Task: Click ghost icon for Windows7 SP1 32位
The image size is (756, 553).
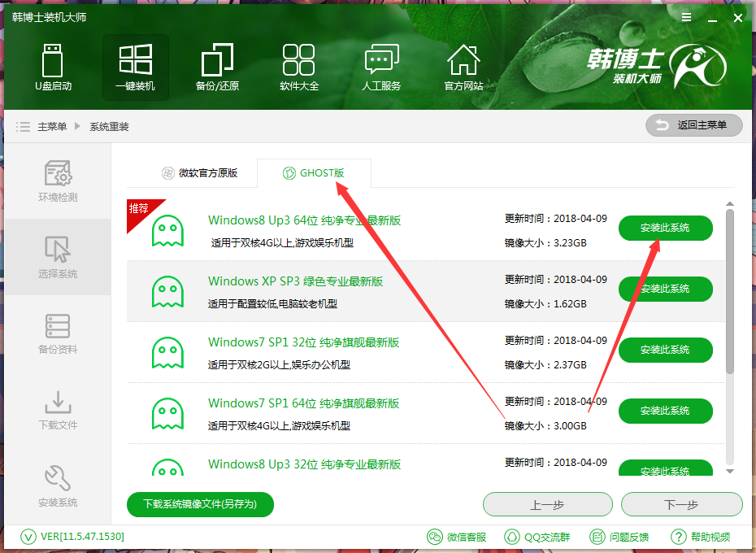Action: pyautogui.click(x=167, y=352)
